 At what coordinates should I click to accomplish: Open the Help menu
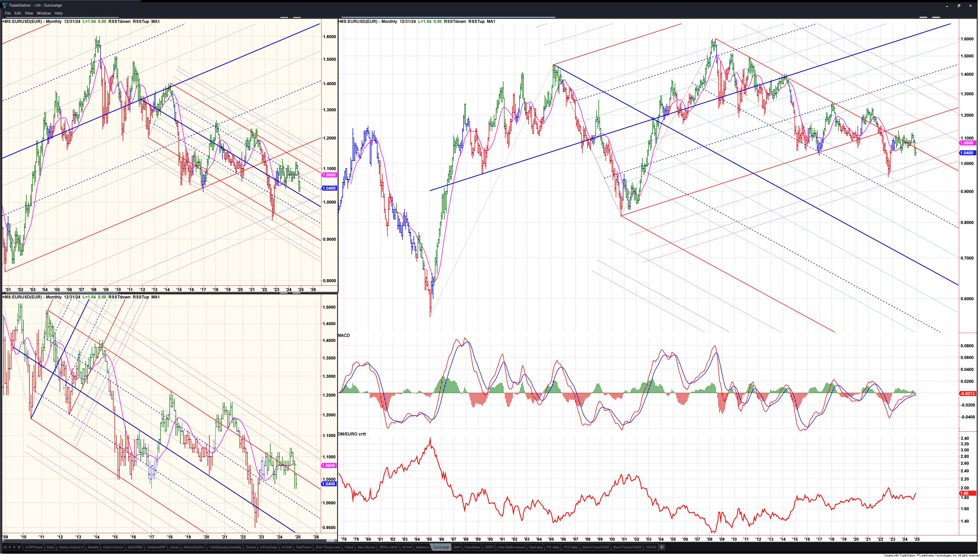[x=58, y=13]
